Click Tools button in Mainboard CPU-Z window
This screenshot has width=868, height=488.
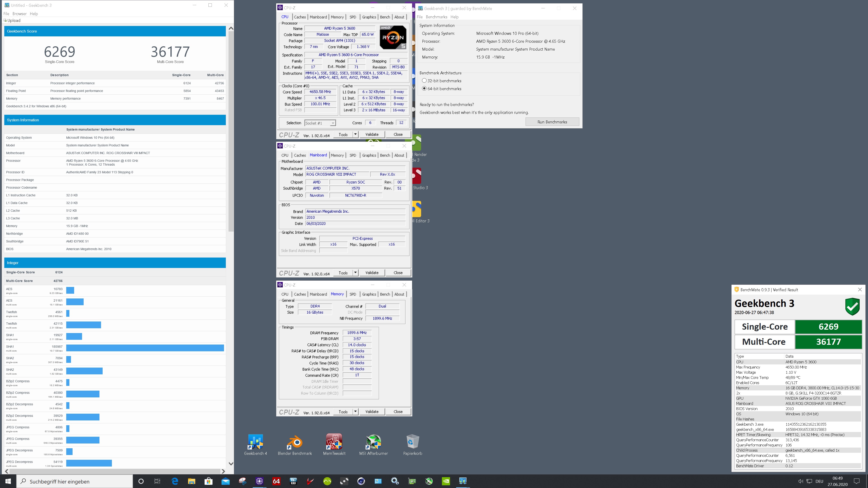coord(343,272)
